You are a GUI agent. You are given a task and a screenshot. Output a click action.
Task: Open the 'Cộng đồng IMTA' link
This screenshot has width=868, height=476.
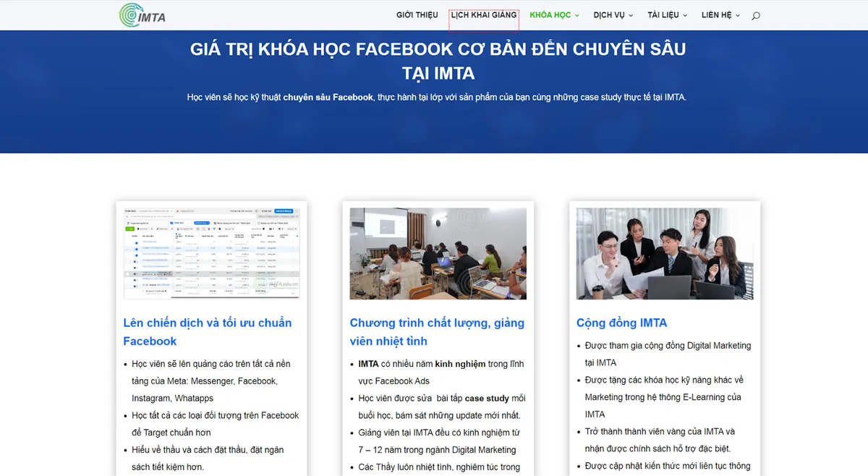click(x=622, y=323)
